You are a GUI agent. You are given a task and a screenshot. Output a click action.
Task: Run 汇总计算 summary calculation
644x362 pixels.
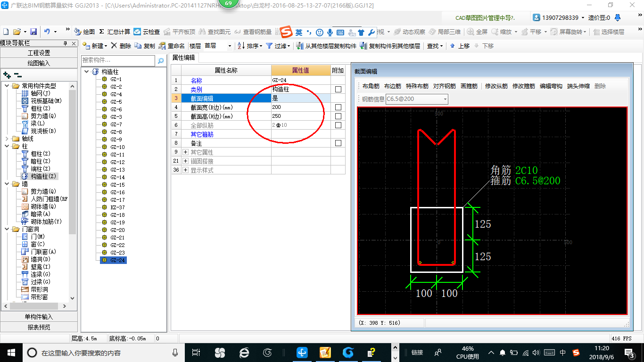click(114, 32)
